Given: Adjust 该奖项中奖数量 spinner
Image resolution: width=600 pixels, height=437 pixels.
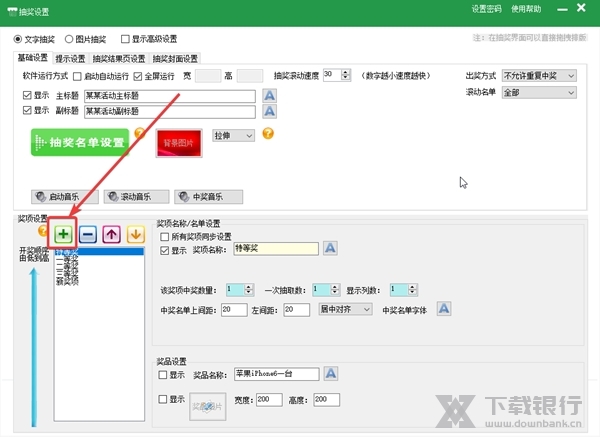Looking at the screenshot, I should point(249,290).
